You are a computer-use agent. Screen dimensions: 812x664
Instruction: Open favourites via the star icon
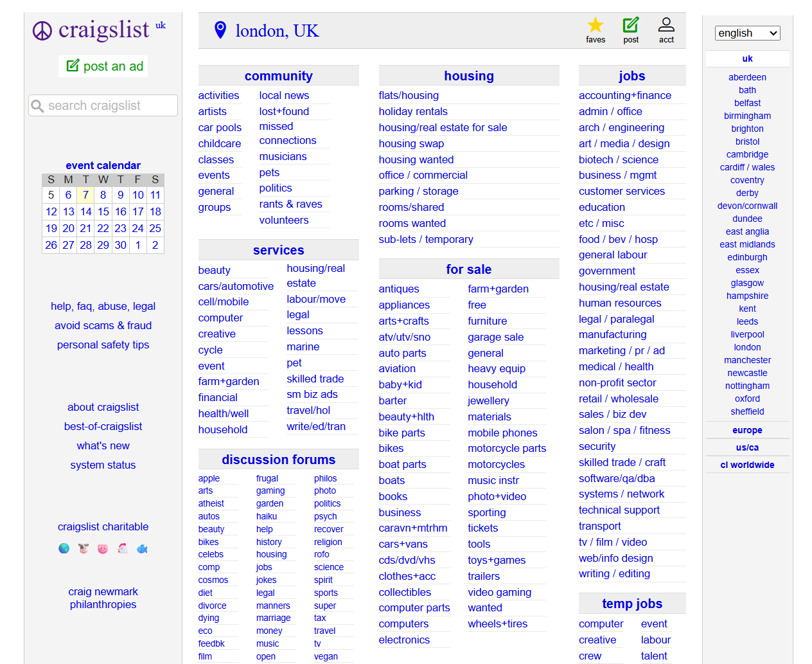(x=596, y=25)
